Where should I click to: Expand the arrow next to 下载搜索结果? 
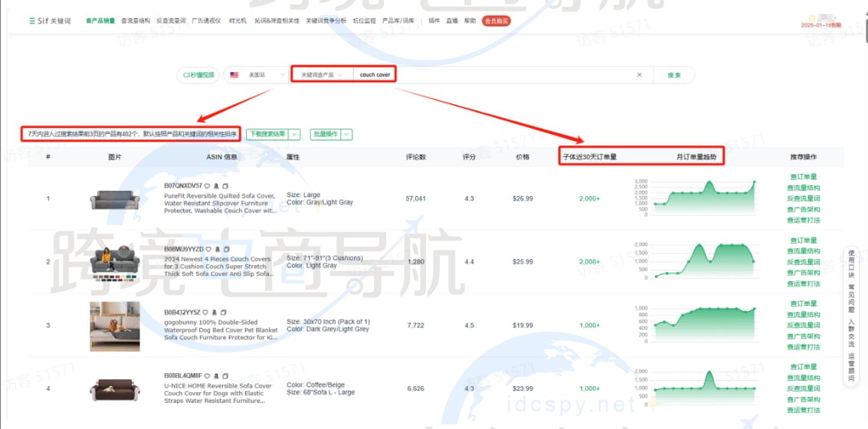[294, 134]
